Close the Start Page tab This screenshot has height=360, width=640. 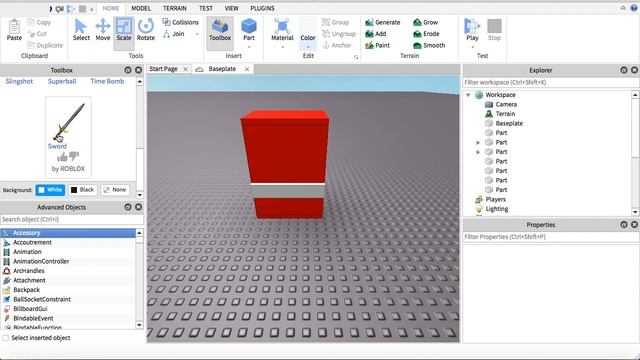(185, 69)
